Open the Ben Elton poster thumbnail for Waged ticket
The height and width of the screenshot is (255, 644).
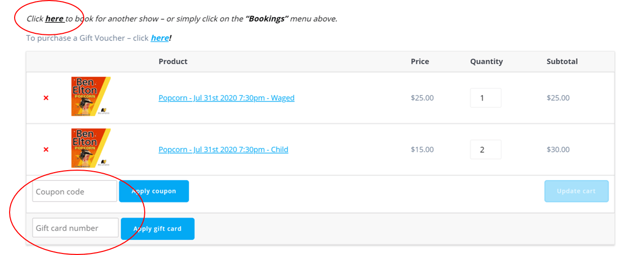91,96
